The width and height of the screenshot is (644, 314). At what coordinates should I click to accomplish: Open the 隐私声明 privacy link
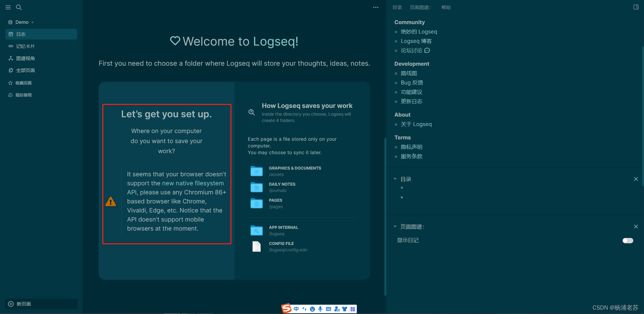412,147
